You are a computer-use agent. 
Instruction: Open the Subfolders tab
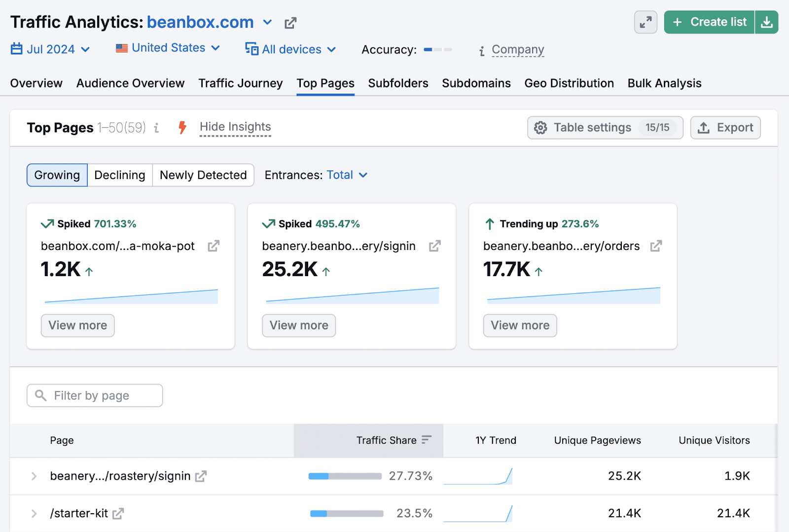click(x=398, y=83)
